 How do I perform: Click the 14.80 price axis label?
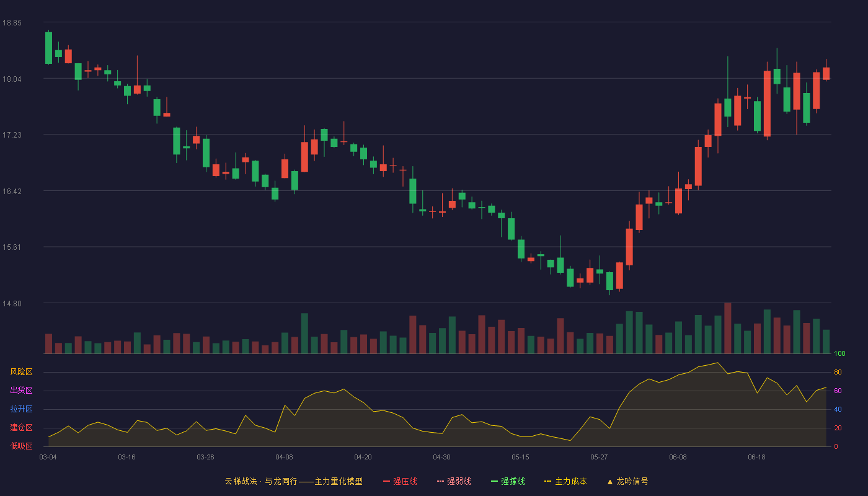click(12, 304)
